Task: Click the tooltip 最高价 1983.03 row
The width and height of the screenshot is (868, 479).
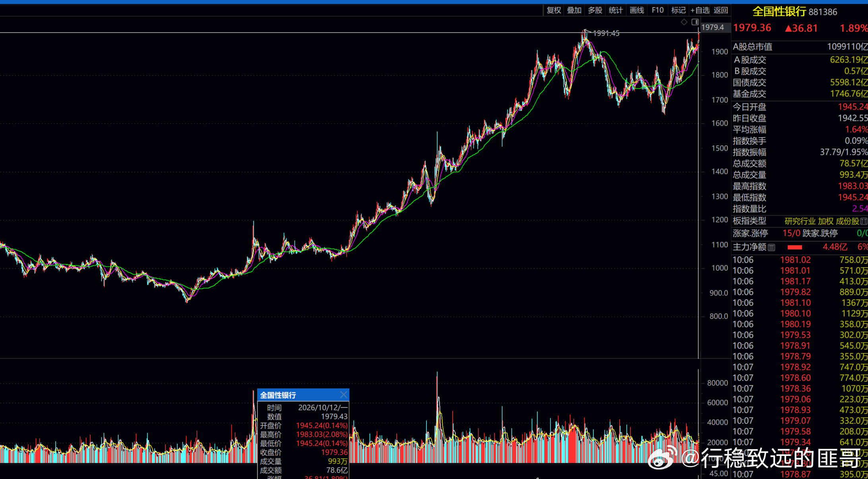Action: (303, 435)
